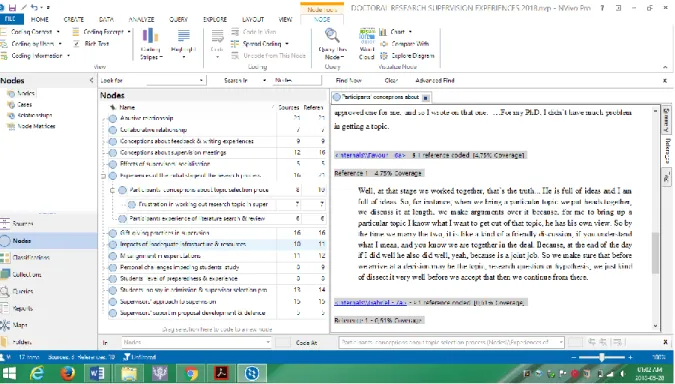Open Reports in navigation pane

(22, 309)
